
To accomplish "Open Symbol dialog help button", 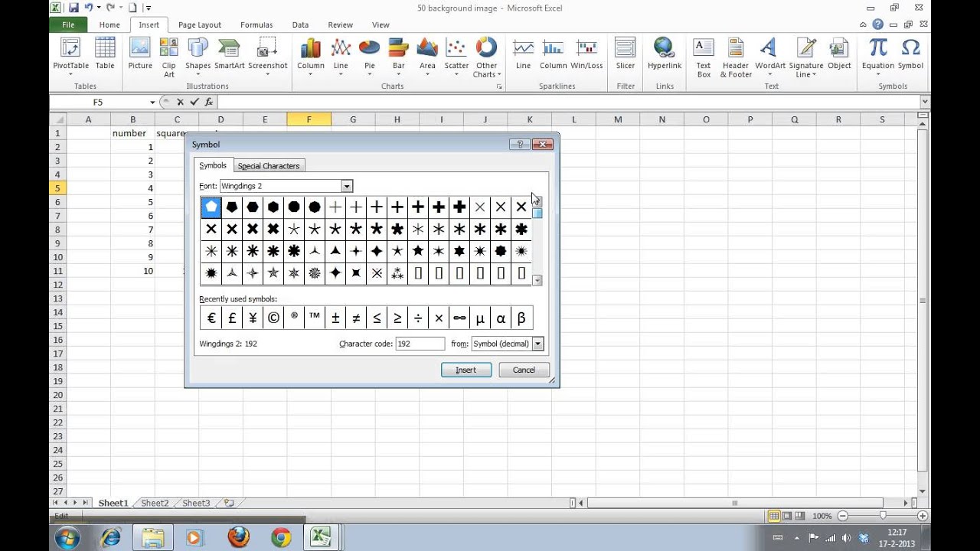I will [x=519, y=144].
